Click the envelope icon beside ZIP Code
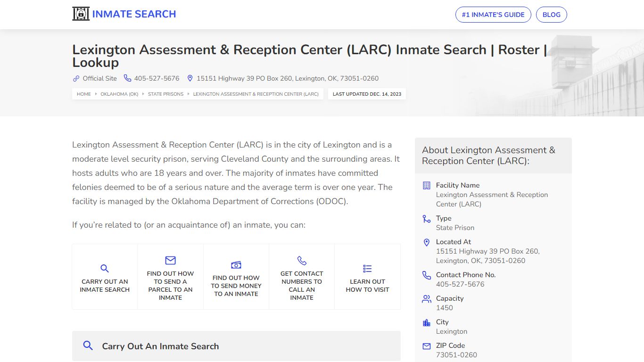This screenshot has width=644, height=362. click(x=427, y=346)
